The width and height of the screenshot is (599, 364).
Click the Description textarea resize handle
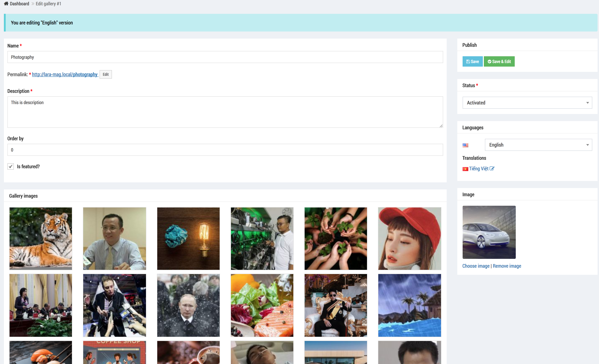[441, 126]
